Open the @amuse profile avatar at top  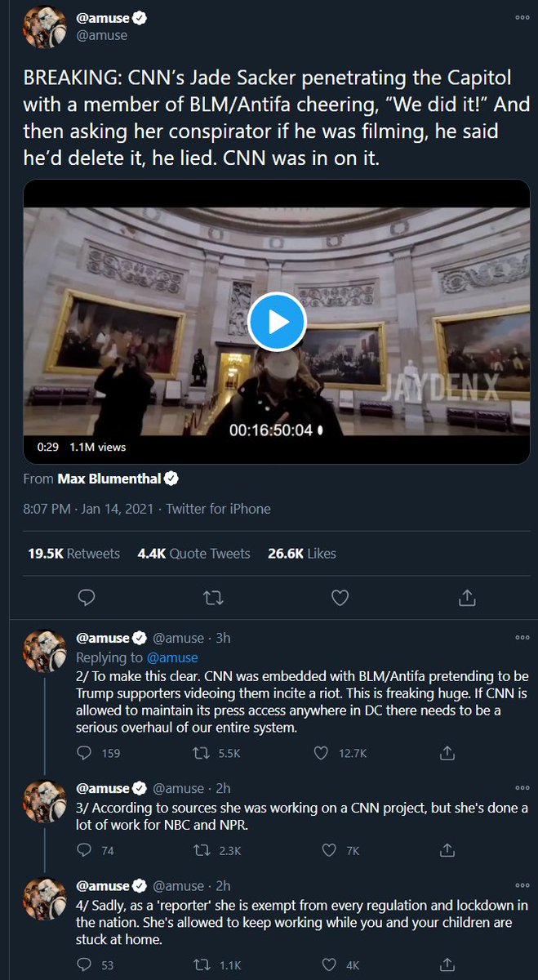click(44, 28)
